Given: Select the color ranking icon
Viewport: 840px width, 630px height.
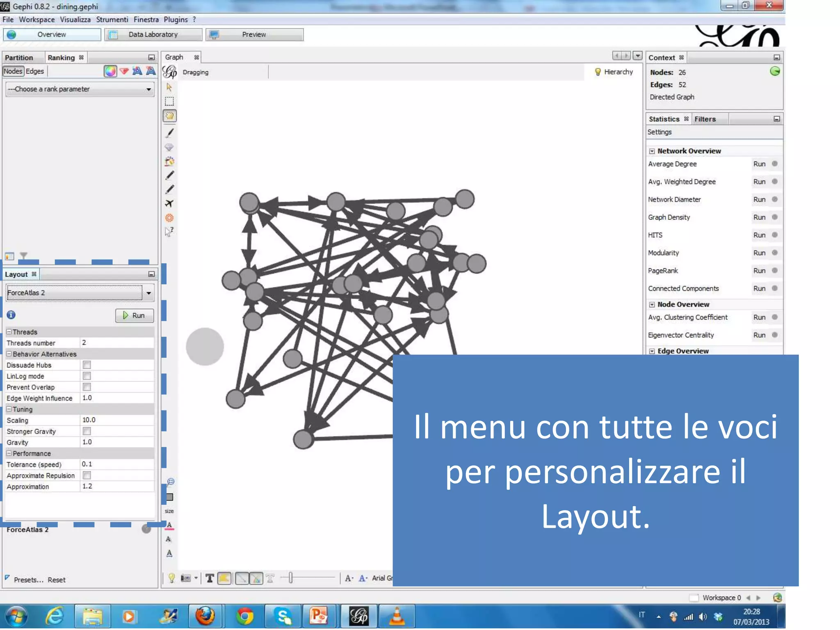Looking at the screenshot, I should pyautogui.click(x=110, y=71).
